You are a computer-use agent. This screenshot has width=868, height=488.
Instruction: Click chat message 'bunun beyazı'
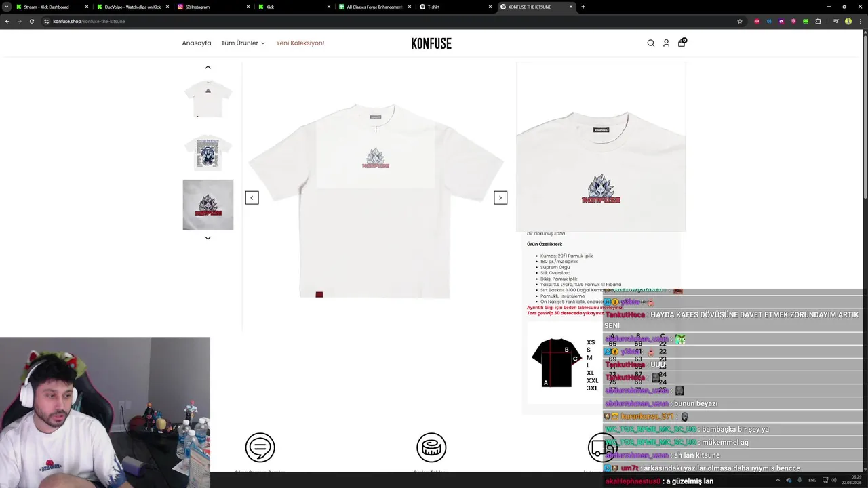(696, 403)
